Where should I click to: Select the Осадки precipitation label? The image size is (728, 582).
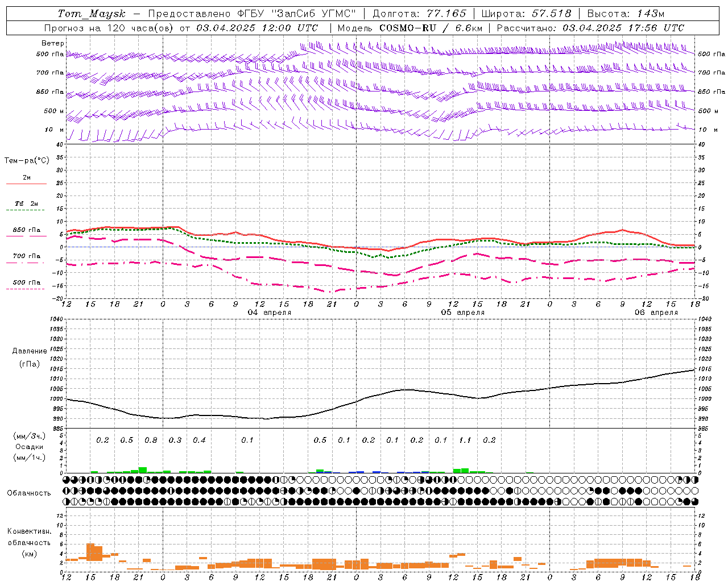click(x=30, y=447)
